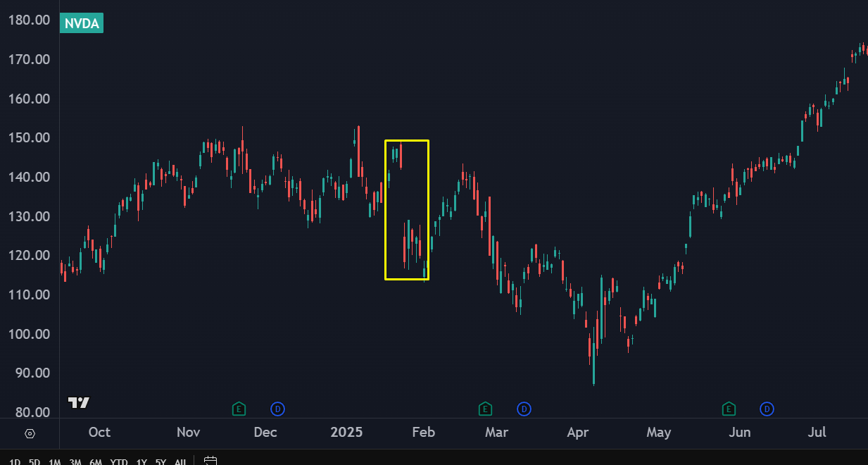Select the YTD time range

[x=119, y=462]
